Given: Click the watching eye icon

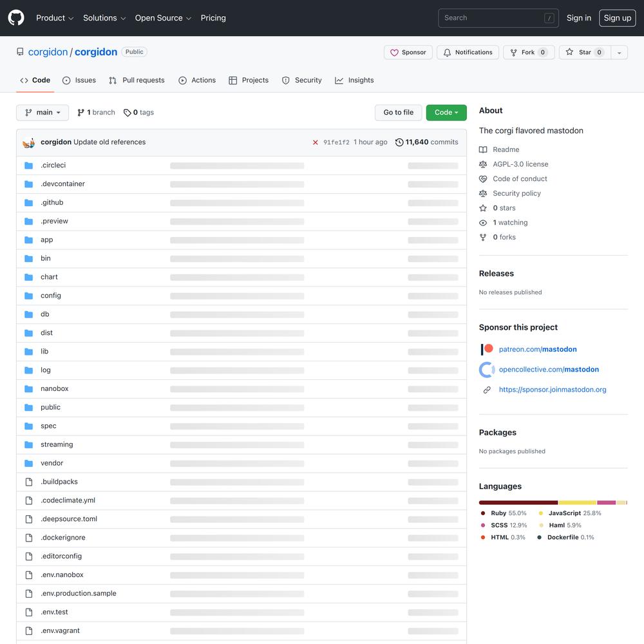Looking at the screenshot, I should [x=483, y=223].
